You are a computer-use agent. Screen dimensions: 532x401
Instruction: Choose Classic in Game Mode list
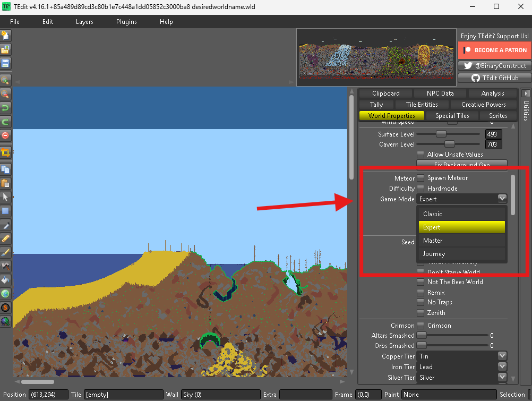(x=462, y=214)
